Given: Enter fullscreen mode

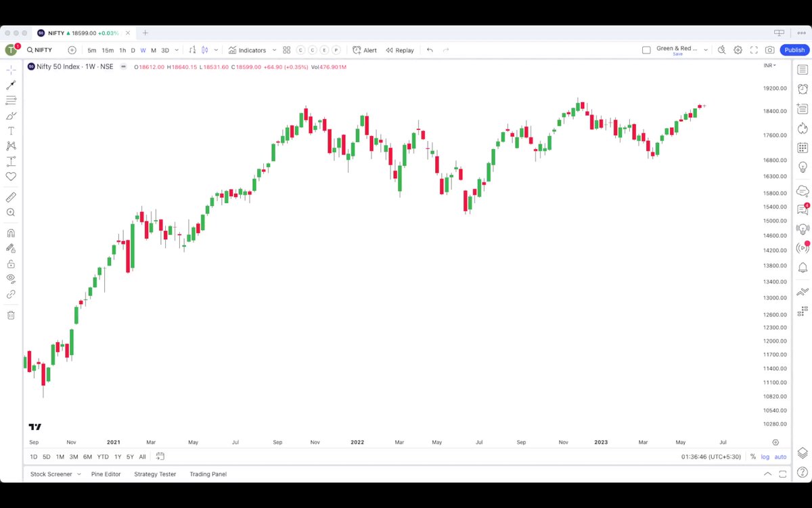Looking at the screenshot, I should (x=754, y=50).
